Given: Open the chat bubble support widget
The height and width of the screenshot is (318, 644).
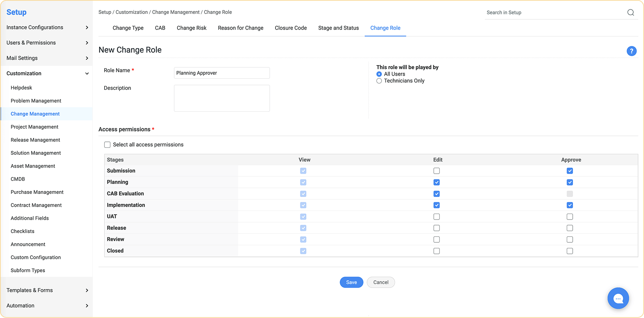Looking at the screenshot, I should 618,299.
